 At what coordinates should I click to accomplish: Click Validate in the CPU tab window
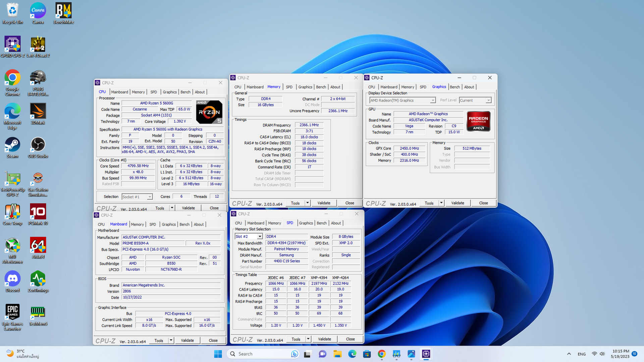pos(188,208)
